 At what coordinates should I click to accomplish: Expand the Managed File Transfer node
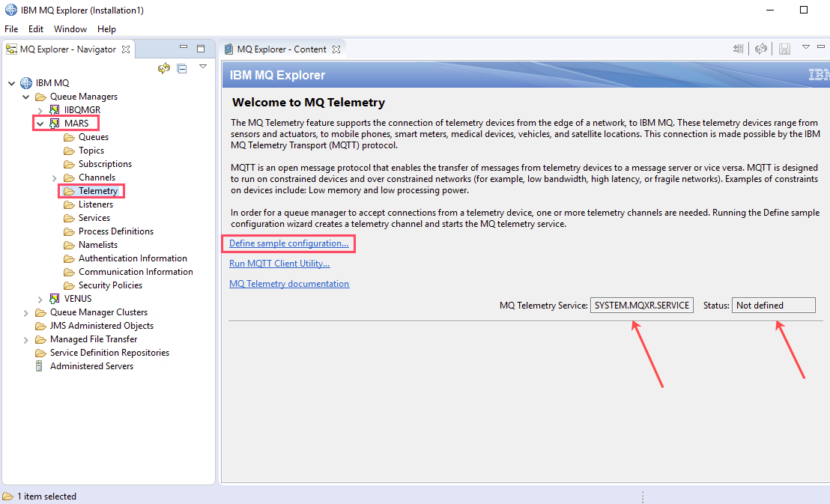26,340
